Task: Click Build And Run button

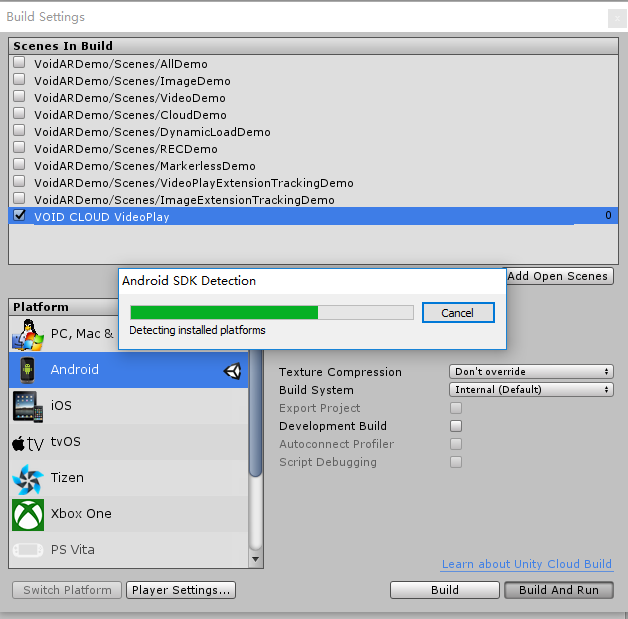Action: tap(559, 590)
